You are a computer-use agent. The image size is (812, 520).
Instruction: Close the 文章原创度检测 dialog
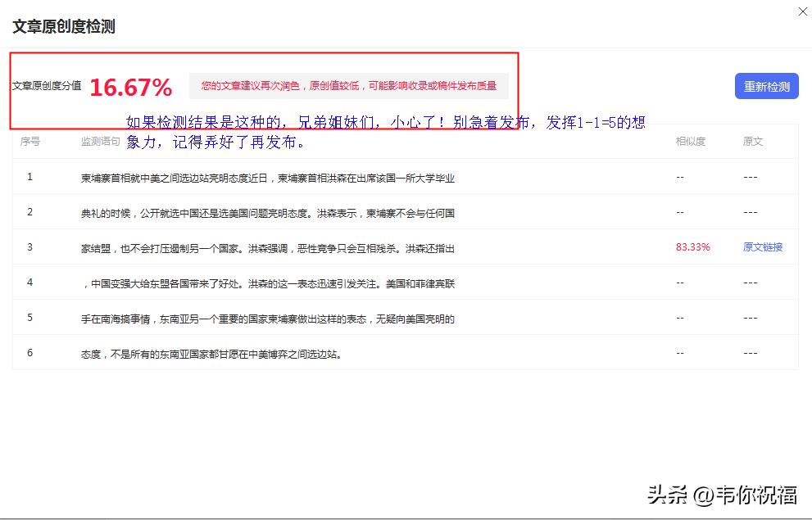pos(803,11)
